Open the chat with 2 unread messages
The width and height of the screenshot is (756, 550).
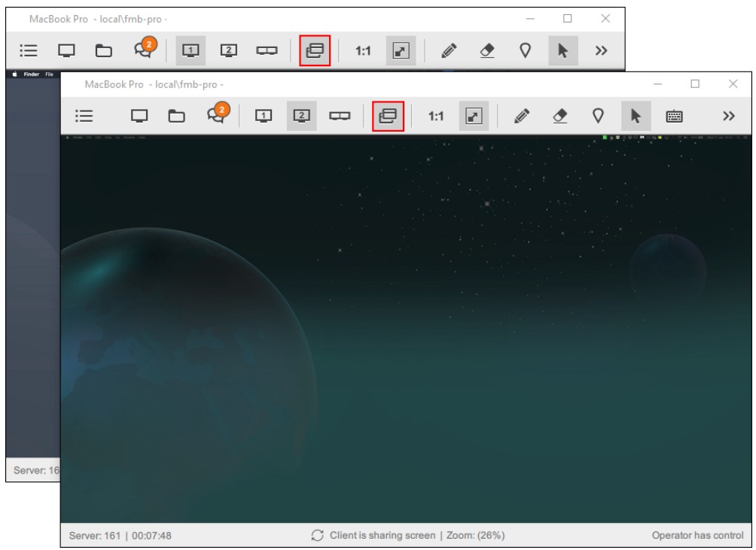pos(218,113)
